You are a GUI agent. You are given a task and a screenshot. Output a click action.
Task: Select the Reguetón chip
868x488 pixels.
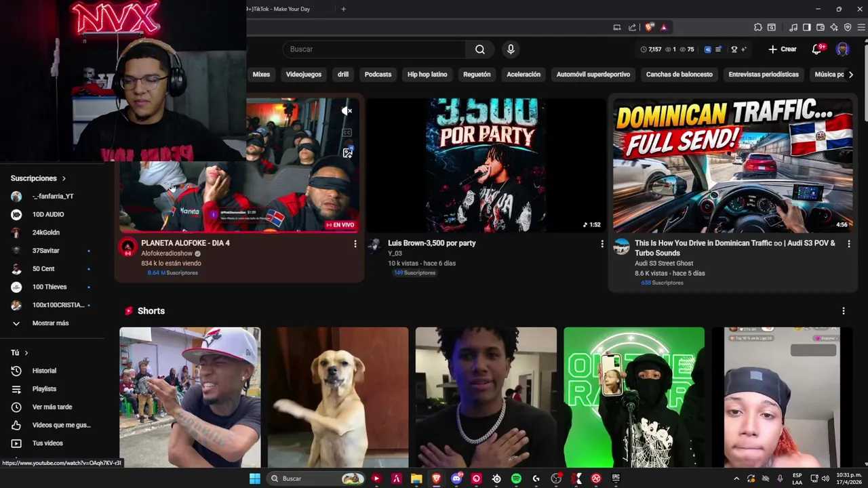(477, 75)
